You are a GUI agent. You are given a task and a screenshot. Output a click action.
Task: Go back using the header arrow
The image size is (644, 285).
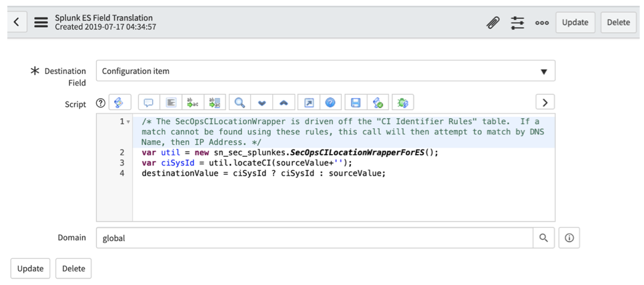point(17,22)
